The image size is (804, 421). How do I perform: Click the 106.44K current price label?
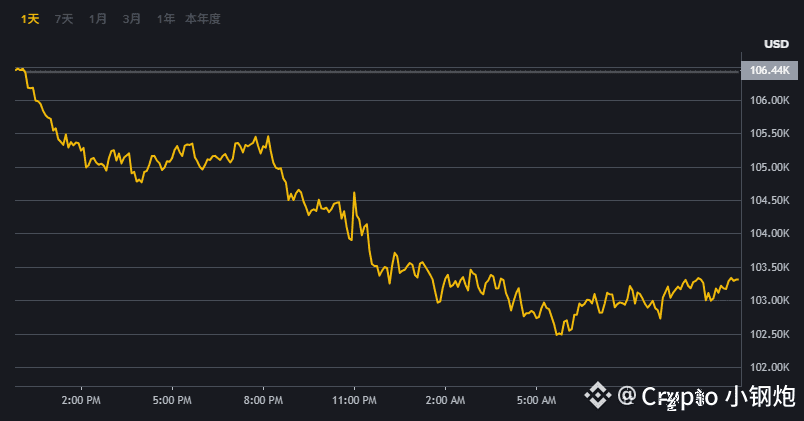[x=770, y=70]
